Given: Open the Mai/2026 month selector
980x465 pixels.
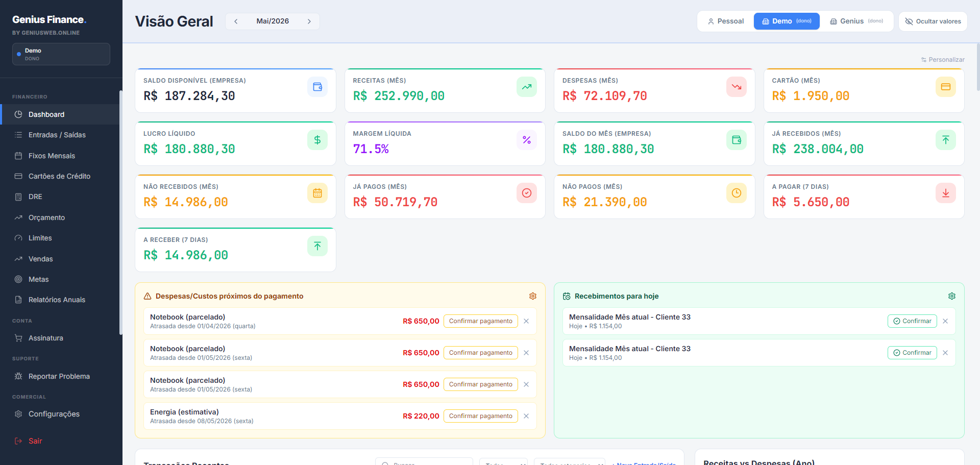Looking at the screenshot, I should (273, 21).
